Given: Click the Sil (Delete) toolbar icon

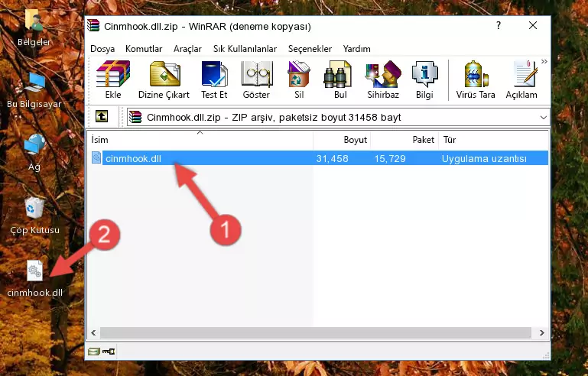Looking at the screenshot, I should click(x=299, y=79).
